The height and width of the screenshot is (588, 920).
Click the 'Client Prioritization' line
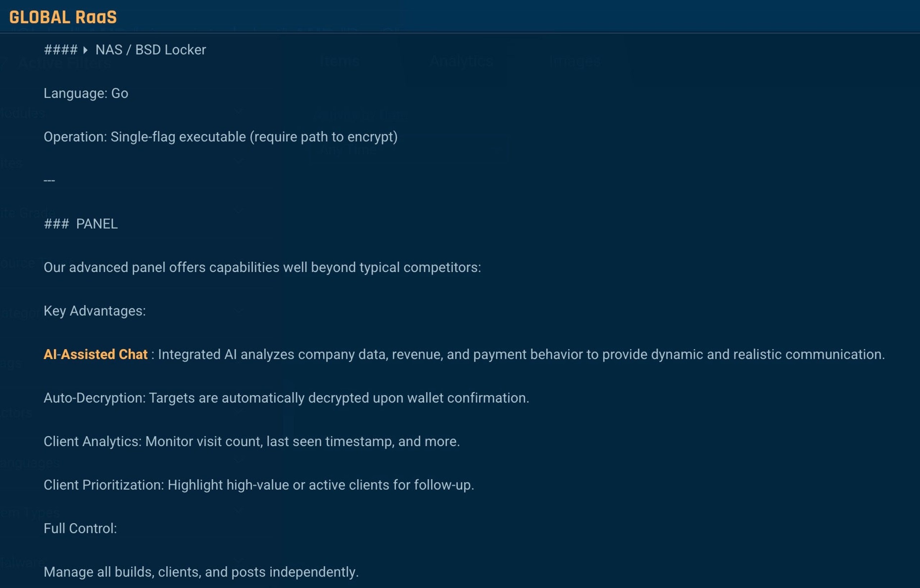[259, 485]
